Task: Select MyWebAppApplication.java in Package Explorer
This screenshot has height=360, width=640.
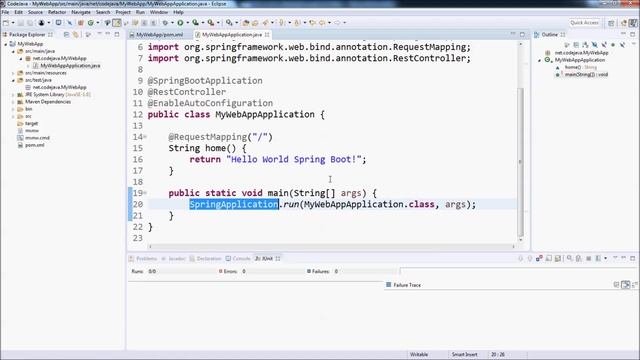Action: 70,65
